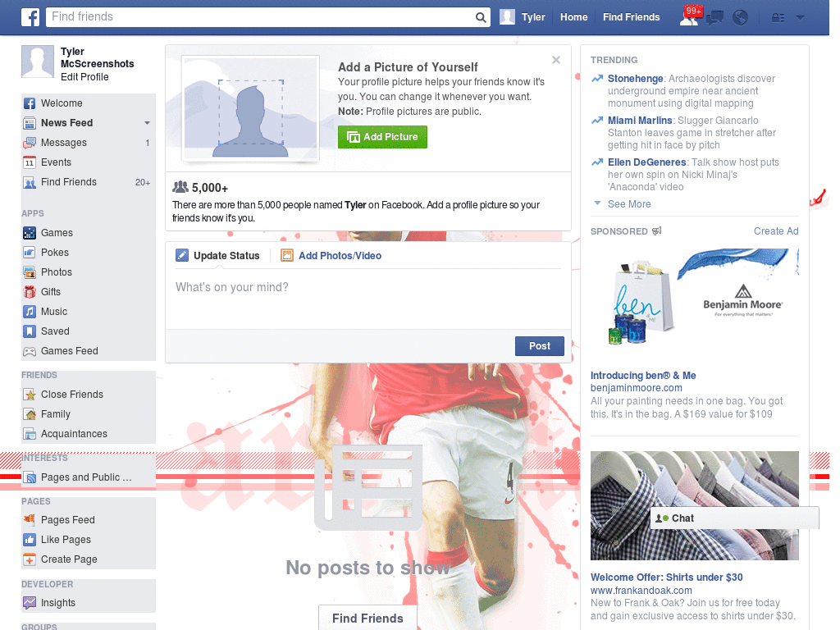Open the Stonehenge trending topic

tap(636, 79)
